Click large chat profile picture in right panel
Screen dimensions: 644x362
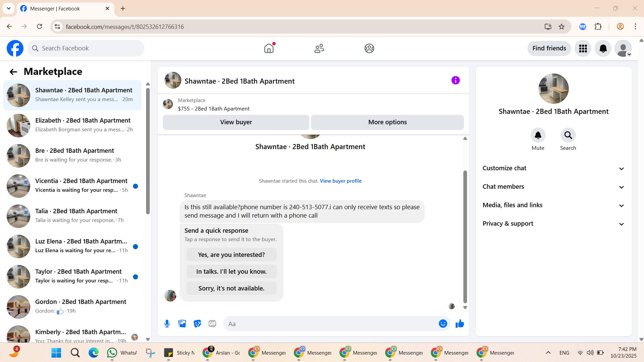[x=553, y=89]
